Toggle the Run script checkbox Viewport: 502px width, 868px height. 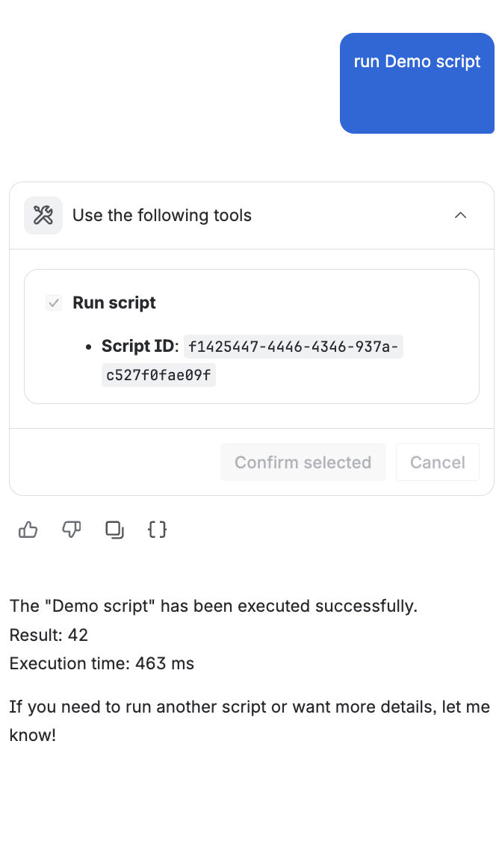click(54, 303)
